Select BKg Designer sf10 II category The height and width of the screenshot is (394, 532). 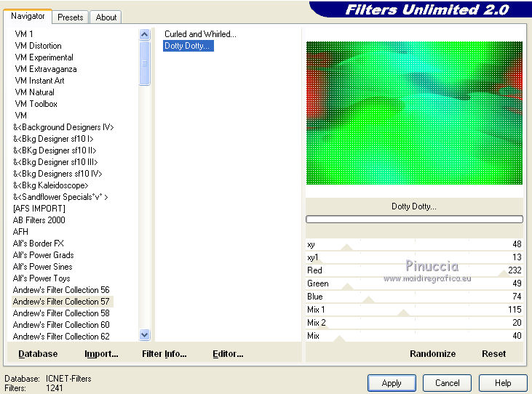[x=55, y=150]
